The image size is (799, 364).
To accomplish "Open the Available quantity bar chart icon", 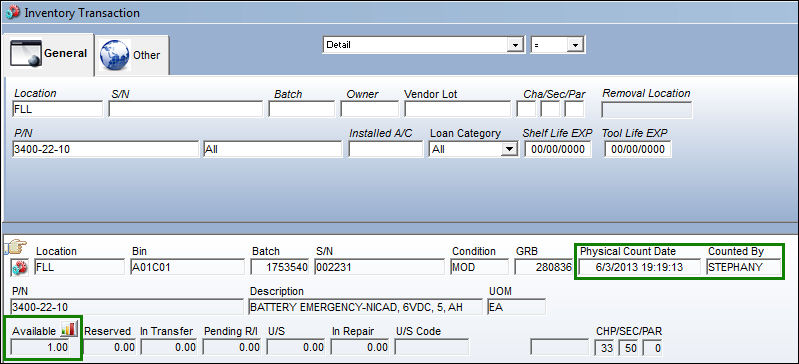I will [x=68, y=330].
